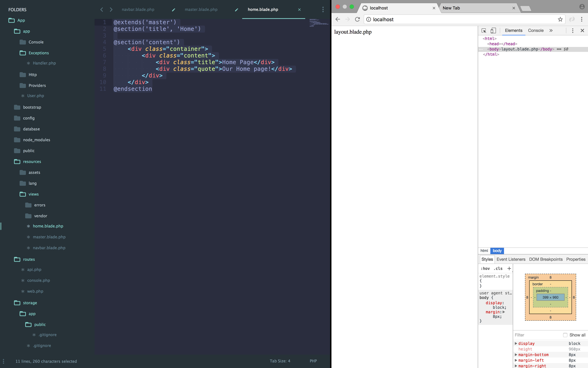This screenshot has width=588, height=368.
Task: Go forward to next file with right chevron
Action: point(111,9)
